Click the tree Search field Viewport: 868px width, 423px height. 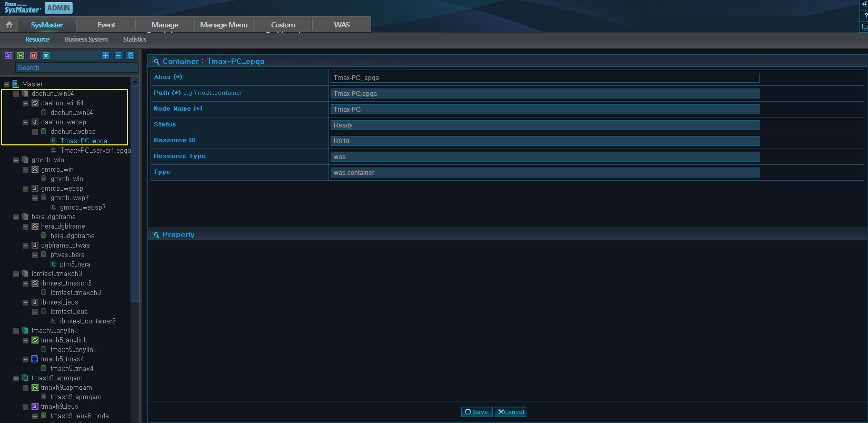pyautogui.click(x=77, y=67)
